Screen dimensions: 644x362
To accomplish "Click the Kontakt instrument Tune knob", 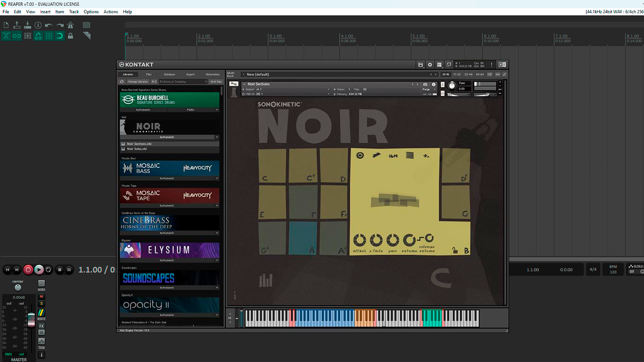I will 452,86.
